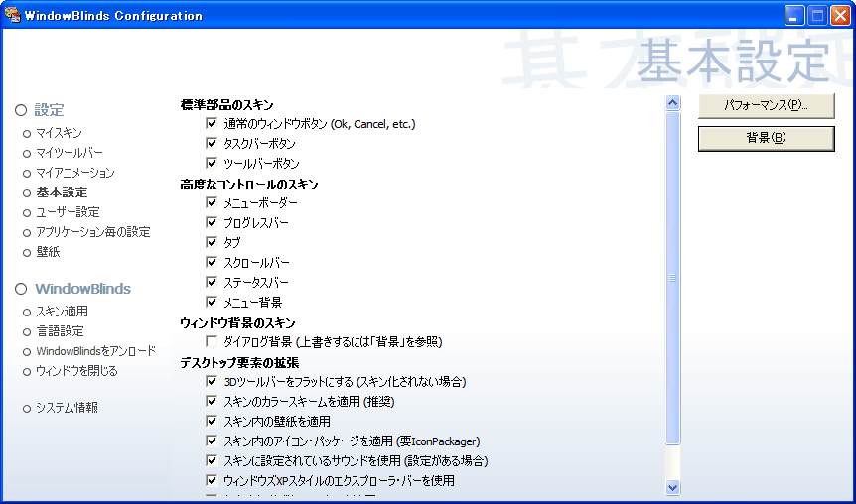This screenshot has height=504, width=856.
Task: Click scrollbar down arrow
Action: [x=672, y=487]
